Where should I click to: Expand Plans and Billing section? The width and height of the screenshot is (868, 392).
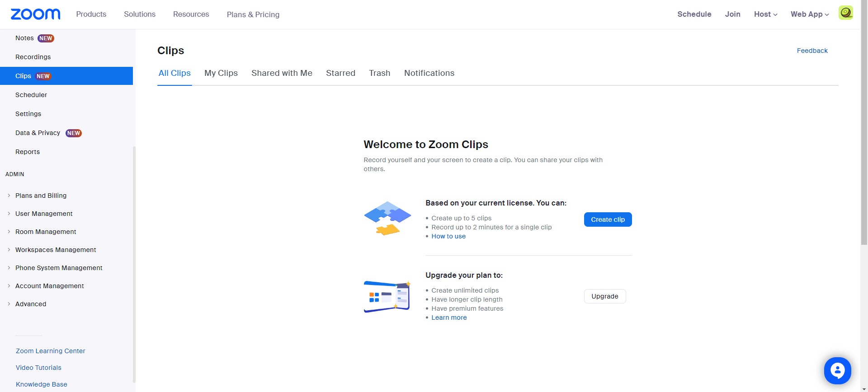click(x=41, y=196)
